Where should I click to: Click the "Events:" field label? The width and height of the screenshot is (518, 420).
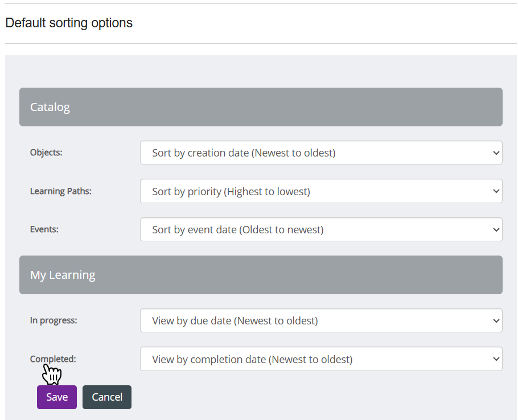point(44,229)
